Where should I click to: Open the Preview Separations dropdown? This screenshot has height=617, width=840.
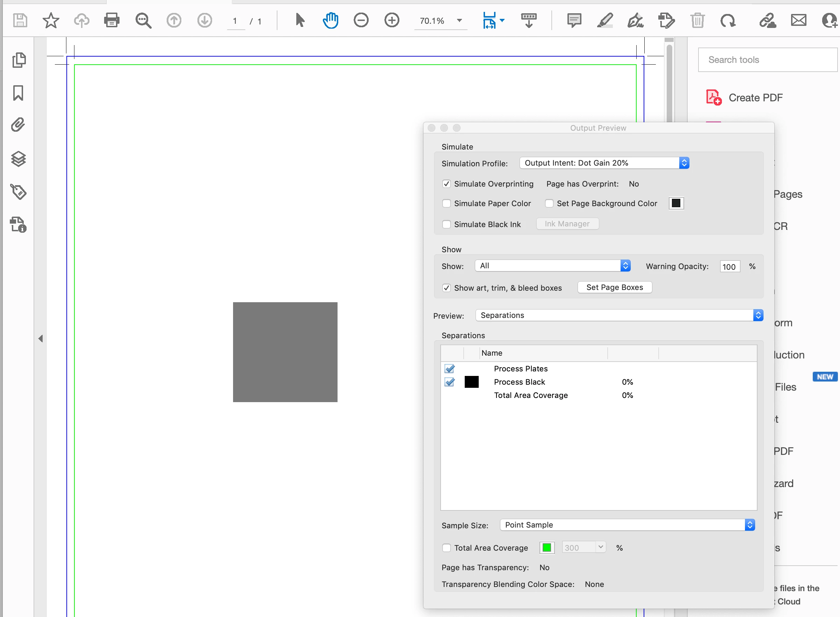619,315
